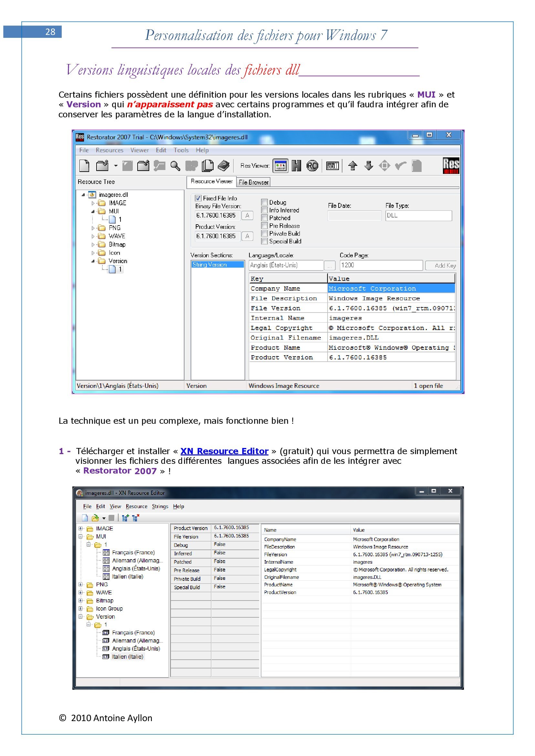The image size is (535, 756).
Task: Select Allemand under Version in XN tree
Action: click(137, 641)
